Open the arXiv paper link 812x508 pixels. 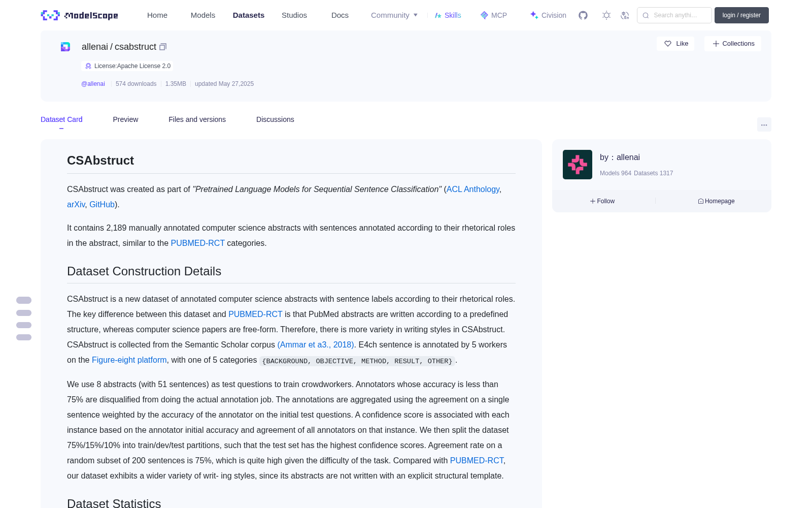76,204
